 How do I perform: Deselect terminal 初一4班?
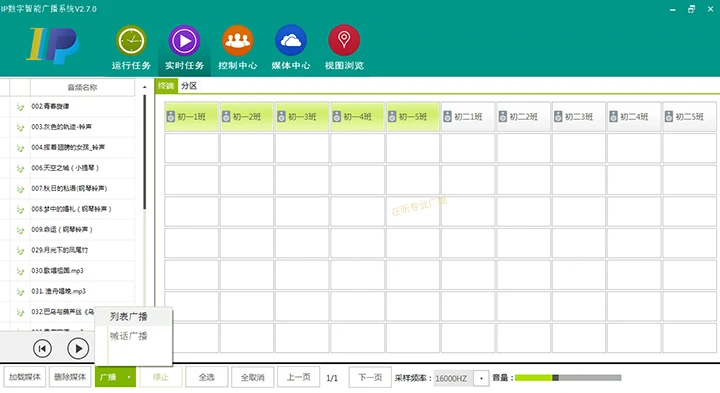pos(357,117)
